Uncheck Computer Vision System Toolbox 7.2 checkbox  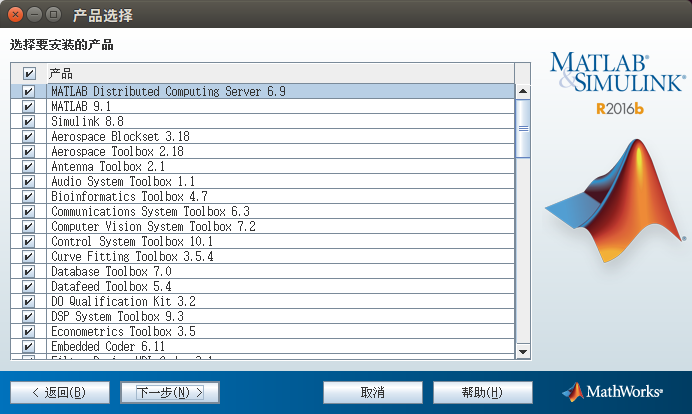tap(28, 226)
